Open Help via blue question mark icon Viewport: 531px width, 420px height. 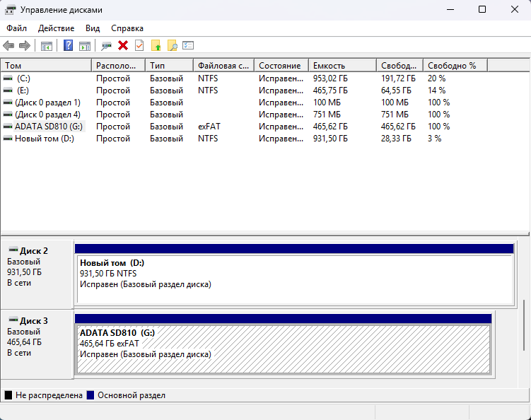[69, 46]
